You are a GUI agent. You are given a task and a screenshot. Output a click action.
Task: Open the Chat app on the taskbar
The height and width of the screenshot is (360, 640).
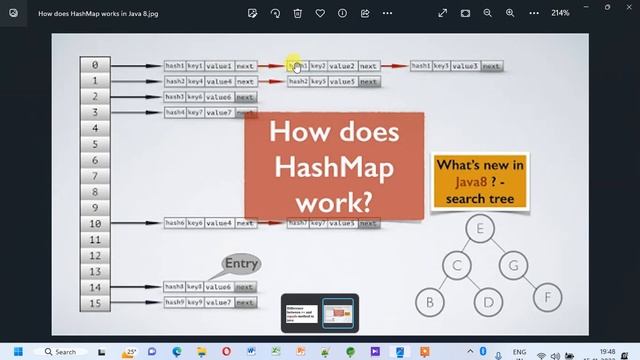tap(152, 351)
